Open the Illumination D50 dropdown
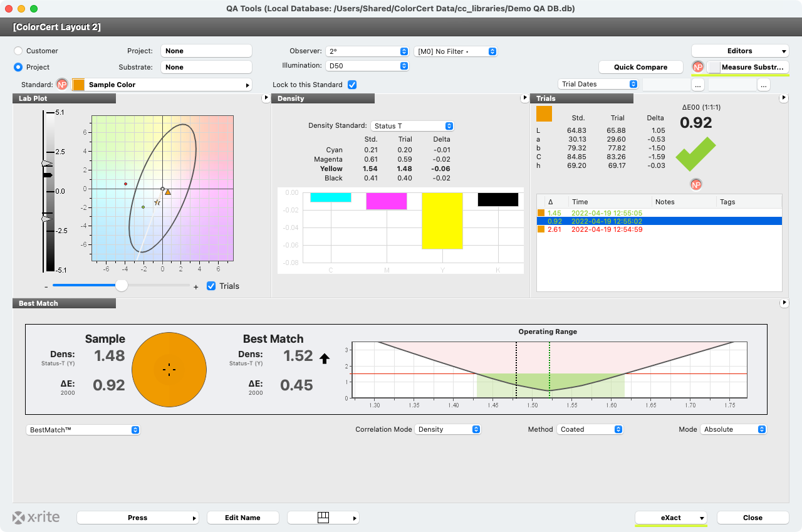The image size is (802, 532). pos(367,65)
